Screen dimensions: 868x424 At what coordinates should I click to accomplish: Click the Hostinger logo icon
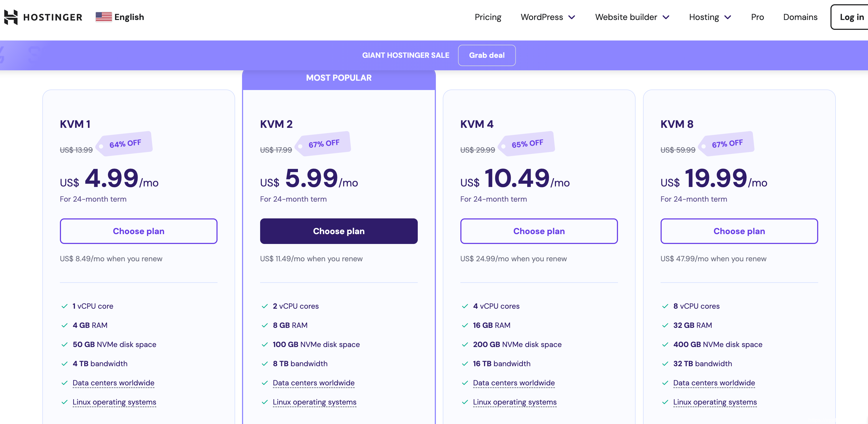click(x=11, y=17)
